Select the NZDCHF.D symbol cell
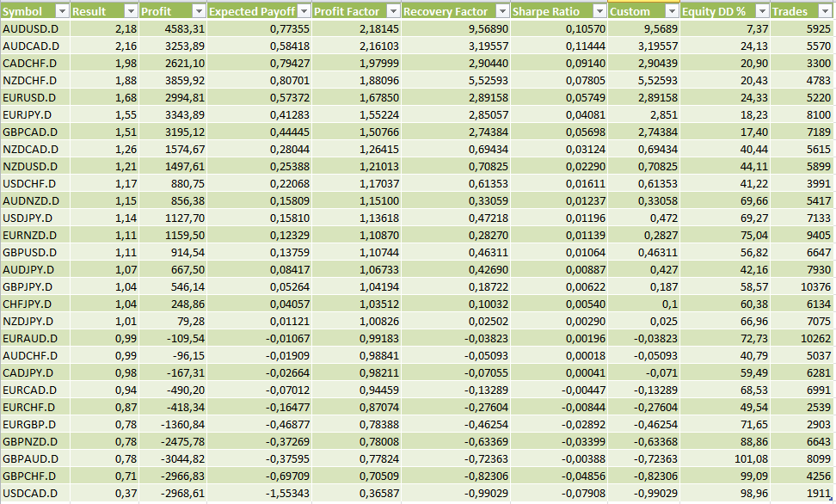836x504 pixels. pos(35,81)
